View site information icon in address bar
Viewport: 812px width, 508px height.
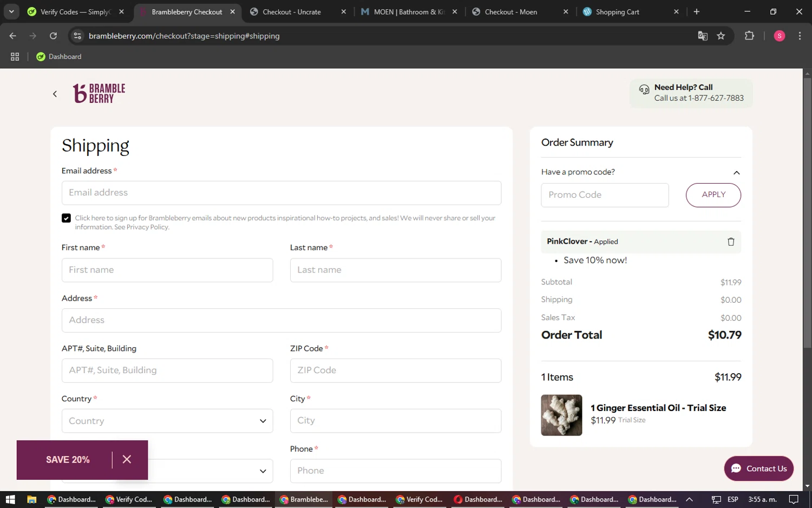[77, 36]
